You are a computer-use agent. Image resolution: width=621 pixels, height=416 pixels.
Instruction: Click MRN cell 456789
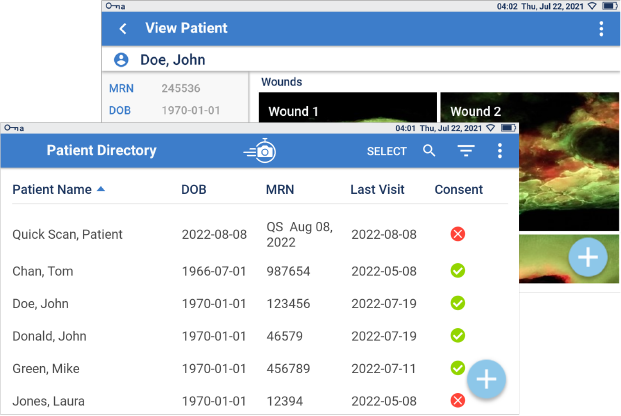(288, 368)
